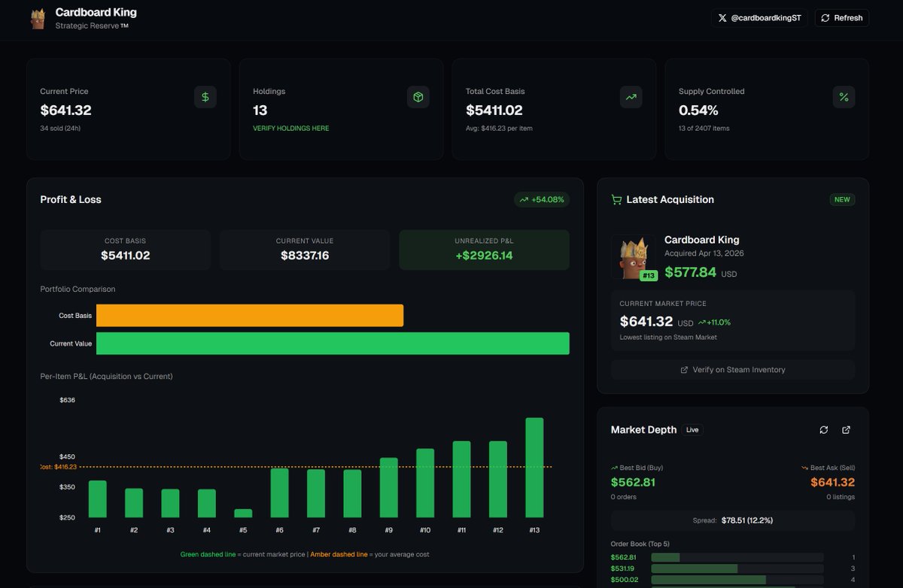Click the +11.0% market price change
This screenshot has height=588, width=903.
coord(714,322)
